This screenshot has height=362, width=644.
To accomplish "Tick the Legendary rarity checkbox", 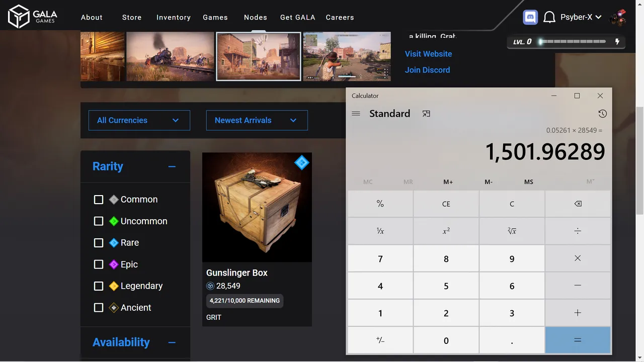I will click(99, 286).
